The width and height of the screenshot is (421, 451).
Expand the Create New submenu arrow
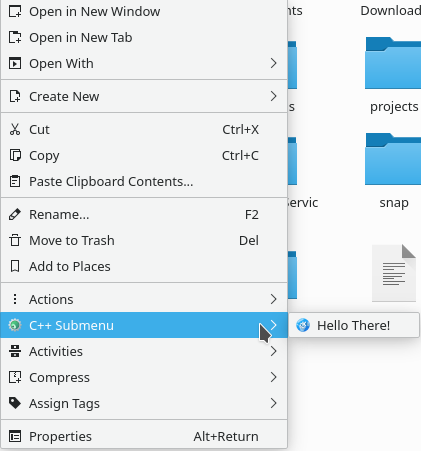[274, 96]
